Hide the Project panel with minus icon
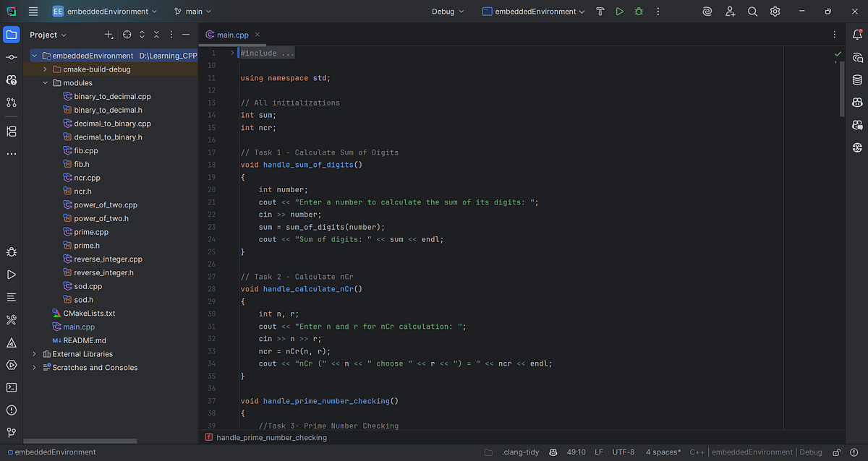The width and height of the screenshot is (868, 461). [x=186, y=34]
